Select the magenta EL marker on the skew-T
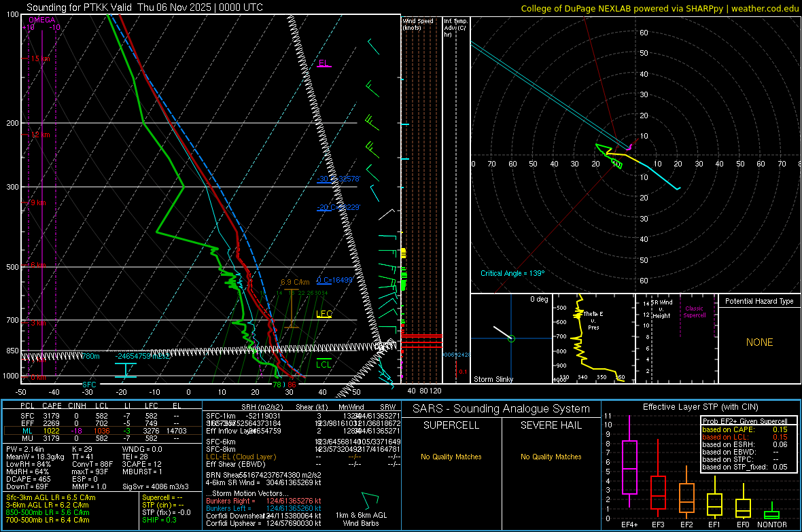The height and width of the screenshot is (532, 802). coord(324,63)
